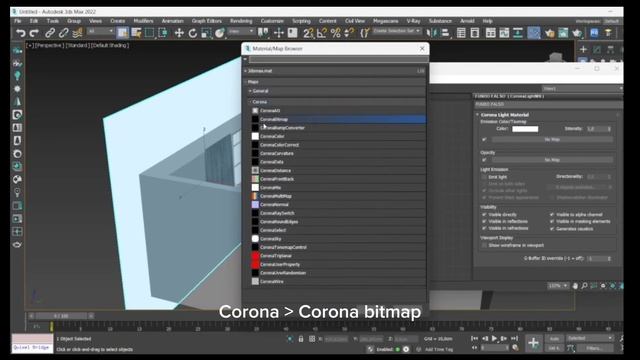Image resolution: width=640 pixels, height=360 pixels.
Task: Click the Redo arrow in main toolbar
Action: click(34, 33)
